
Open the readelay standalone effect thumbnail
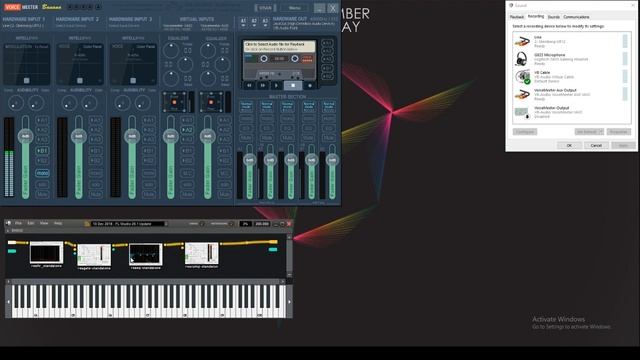tap(146, 255)
